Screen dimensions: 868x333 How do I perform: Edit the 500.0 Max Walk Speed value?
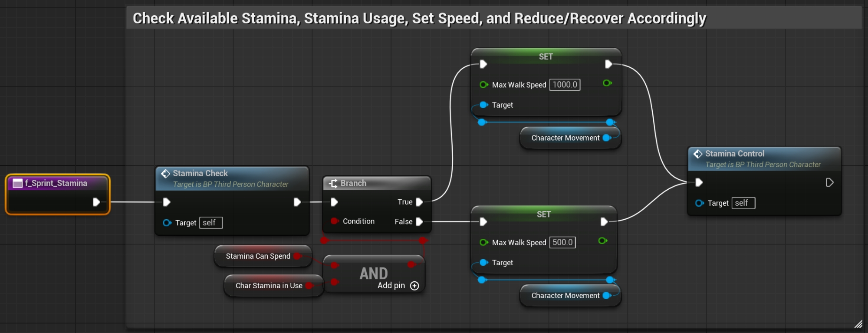562,242
